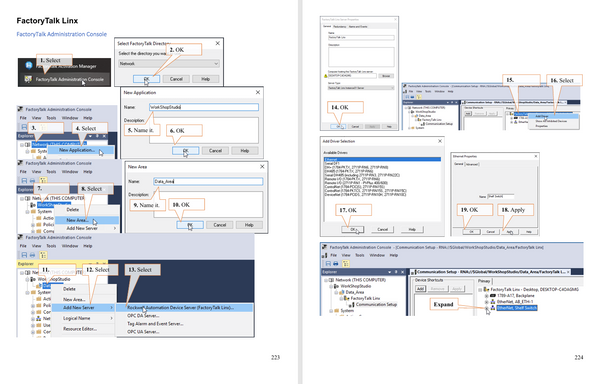Expand the EtherNet AB_ETH-1 node
Image resolution: width=600 pixels, height=384 pixels.
coord(487,302)
